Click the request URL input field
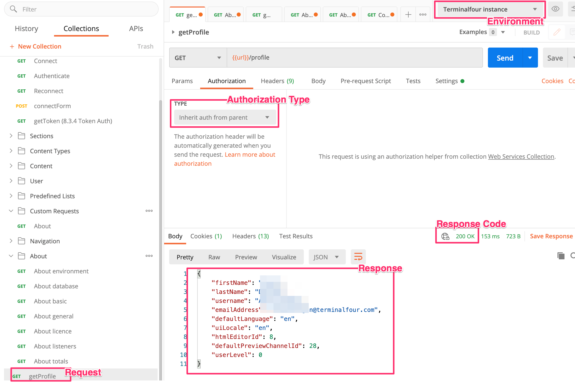Viewport: 575px width, 392px height. tap(354, 58)
